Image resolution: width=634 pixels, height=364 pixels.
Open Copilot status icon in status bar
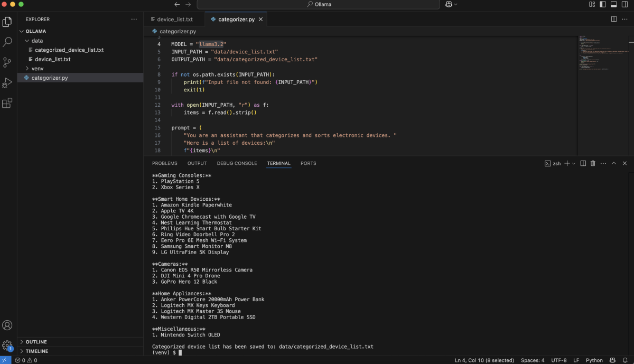[x=613, y=360]
